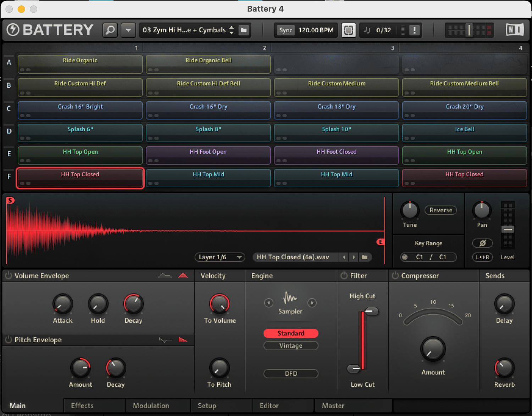The width and height of the screenshot is (532, 416).
Task: Select the Vintage engine mode
Action: pos(291,346)
